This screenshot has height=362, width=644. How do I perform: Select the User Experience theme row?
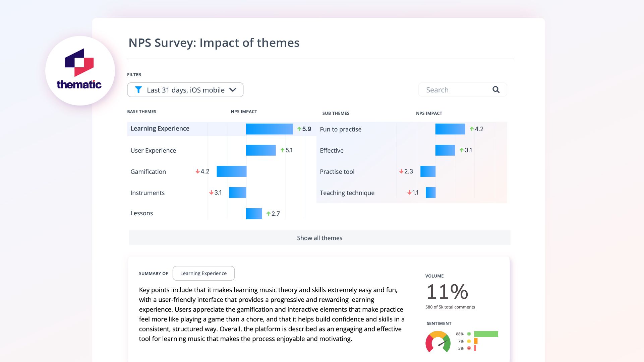(x=153, y=150)
